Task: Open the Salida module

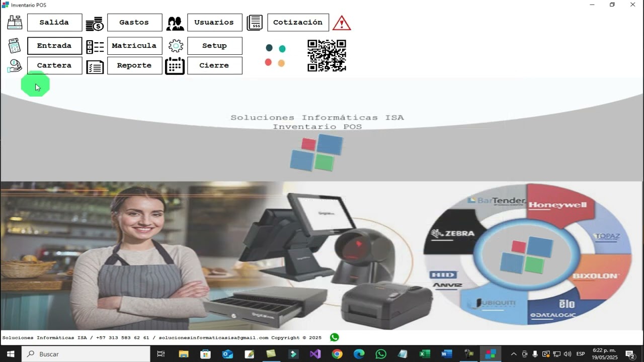Action: [x=54, y=23]
